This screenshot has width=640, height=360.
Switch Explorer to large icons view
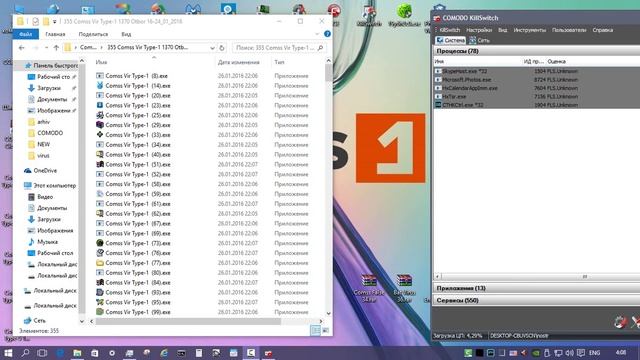(x=325, y=330)
